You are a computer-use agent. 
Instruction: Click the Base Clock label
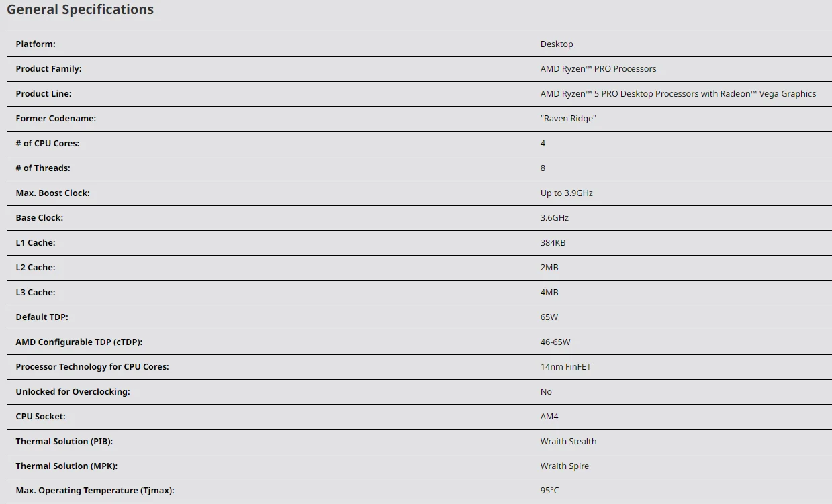coord(40,218)
